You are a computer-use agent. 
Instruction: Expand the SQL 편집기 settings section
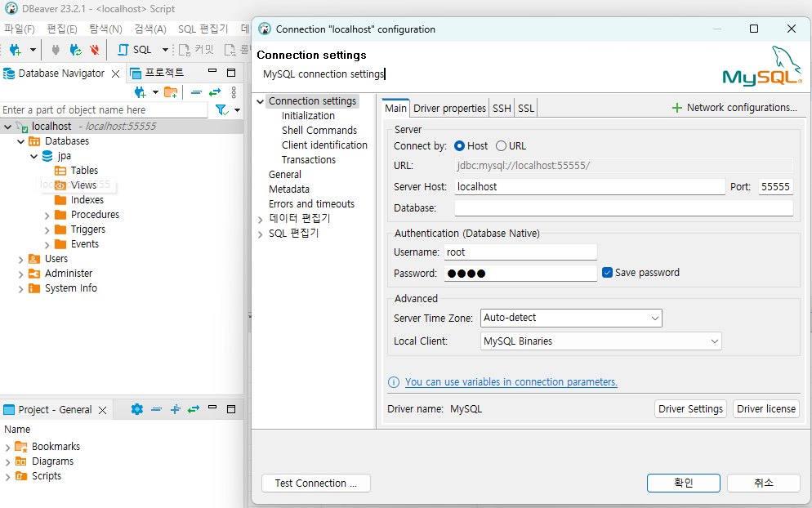coord(260,234)
